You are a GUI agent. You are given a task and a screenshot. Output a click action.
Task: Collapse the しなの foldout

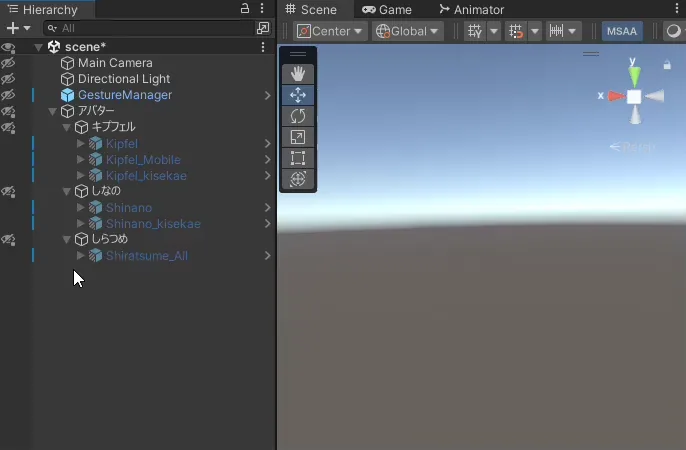click(x=66, y=192)
